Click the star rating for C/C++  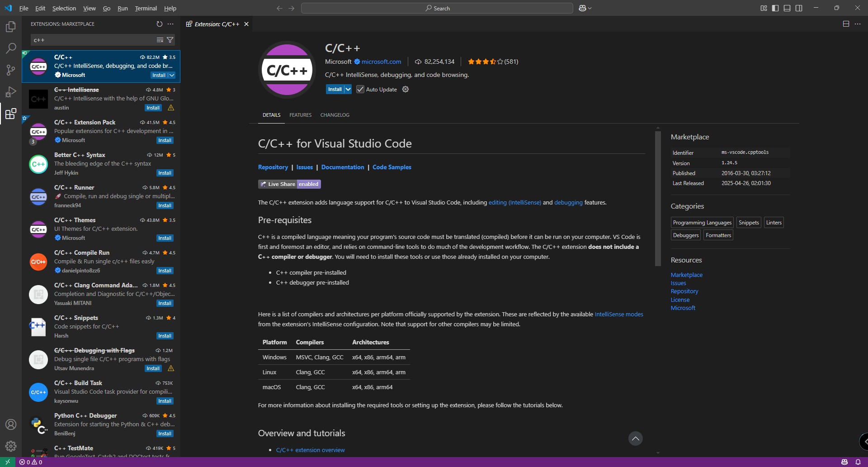[x=493, y=62]
